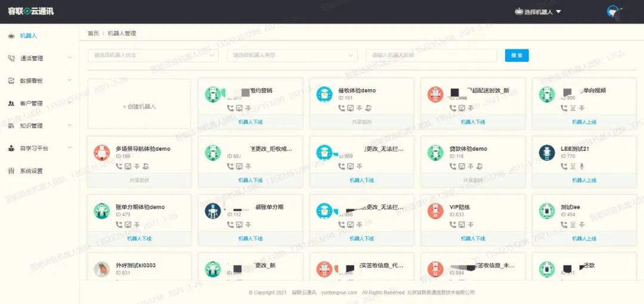The height and width of the screenshot is (304, 644).
Task: Click the monitor icon on 账单分期体验demo card
Action: tap(128, 225)
